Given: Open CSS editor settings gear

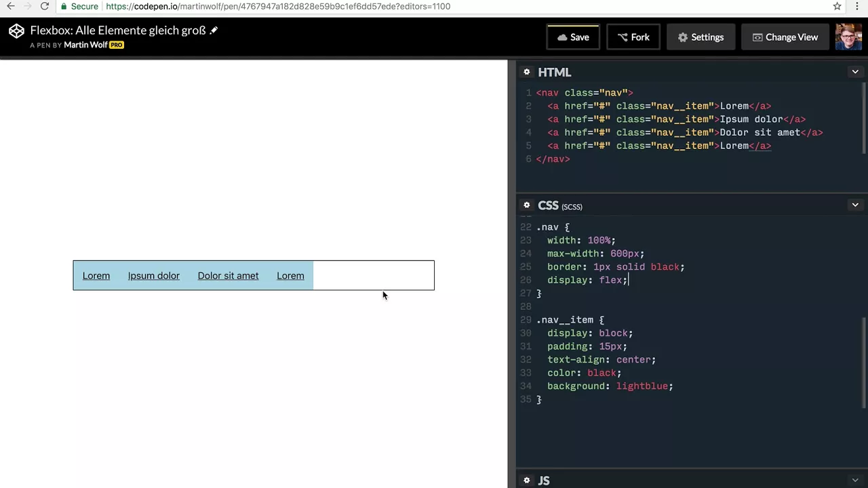Looking at the screenshot, I should coord(527,205).
